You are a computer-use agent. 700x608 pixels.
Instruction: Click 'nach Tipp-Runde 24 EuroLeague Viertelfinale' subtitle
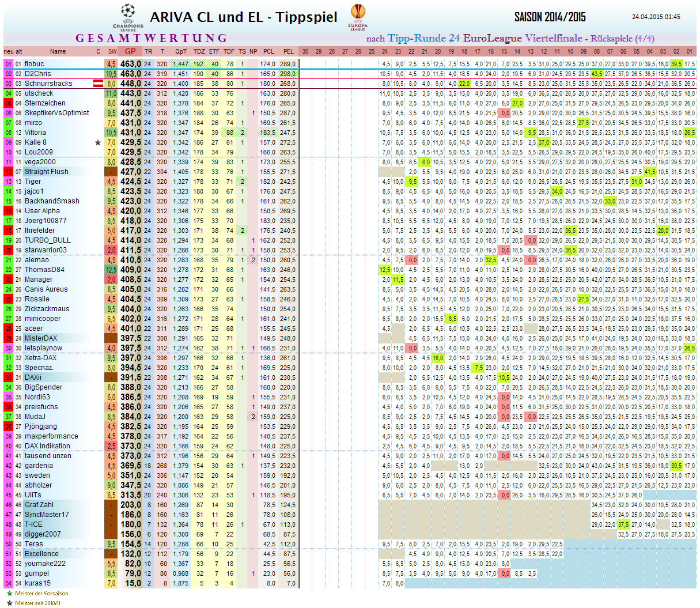[474, 39]
